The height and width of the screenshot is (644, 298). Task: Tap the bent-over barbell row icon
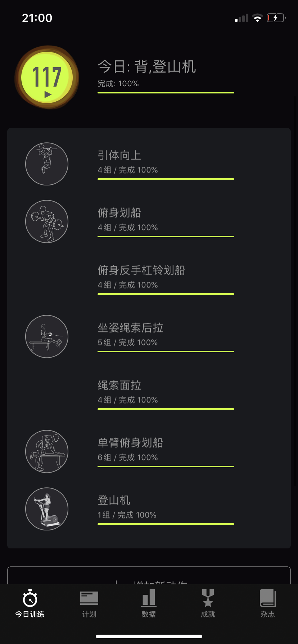pos(47,221)
